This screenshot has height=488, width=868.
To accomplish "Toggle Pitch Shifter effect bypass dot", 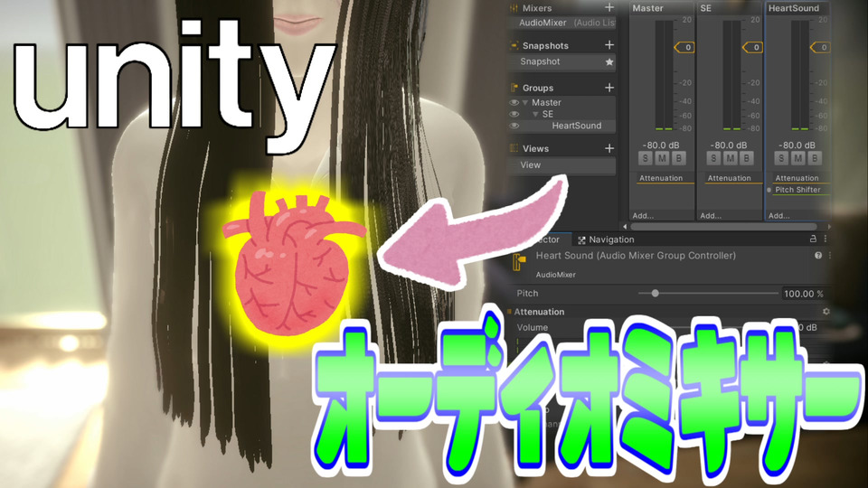I will tap(769, 190).
